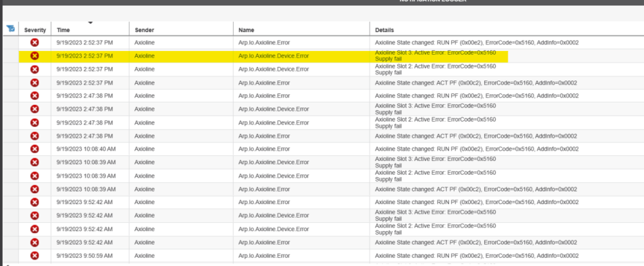Screen dimensions: 644x266
Task: Click error icon for 10:08:39 AM Slot 3 entry
Action: (35, 162)
